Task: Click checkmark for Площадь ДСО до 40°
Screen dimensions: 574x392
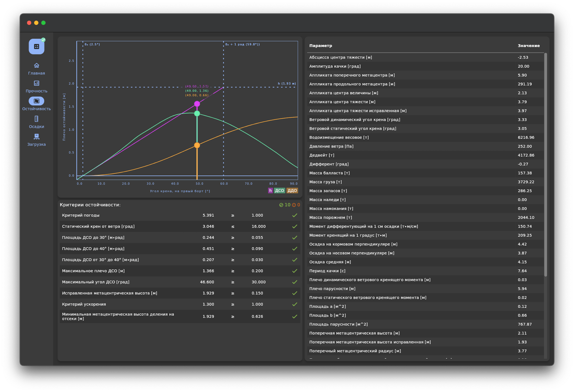Action: (x=295, y=249)
